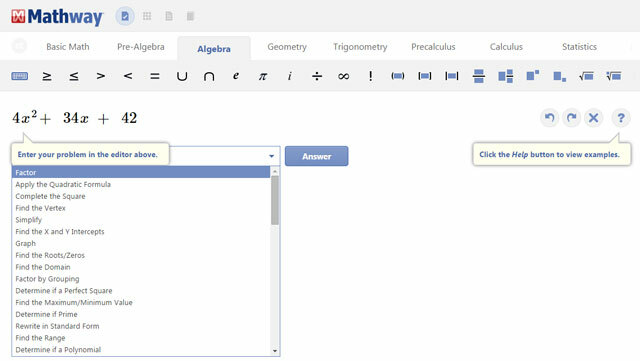Insert the union symbol
This screenshot has height=361, width=640.
(x=182, y=76)
